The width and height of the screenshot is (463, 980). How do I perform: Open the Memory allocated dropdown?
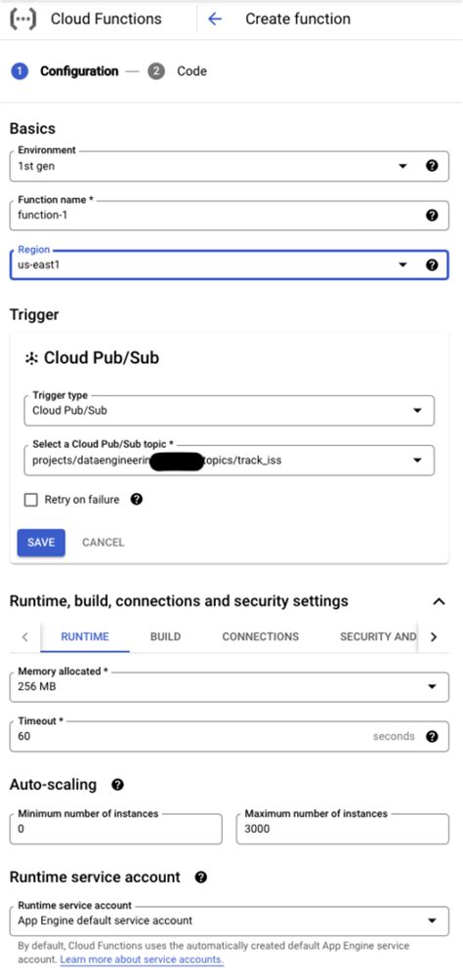coord(229,686)
